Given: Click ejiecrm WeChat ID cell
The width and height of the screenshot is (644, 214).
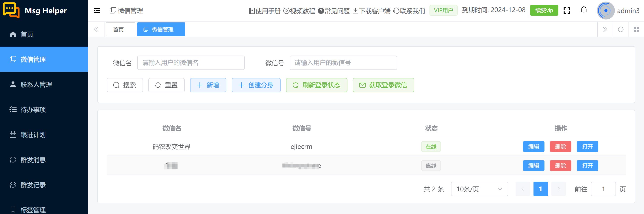Looking at the screenshot, I should coord(301,147).
